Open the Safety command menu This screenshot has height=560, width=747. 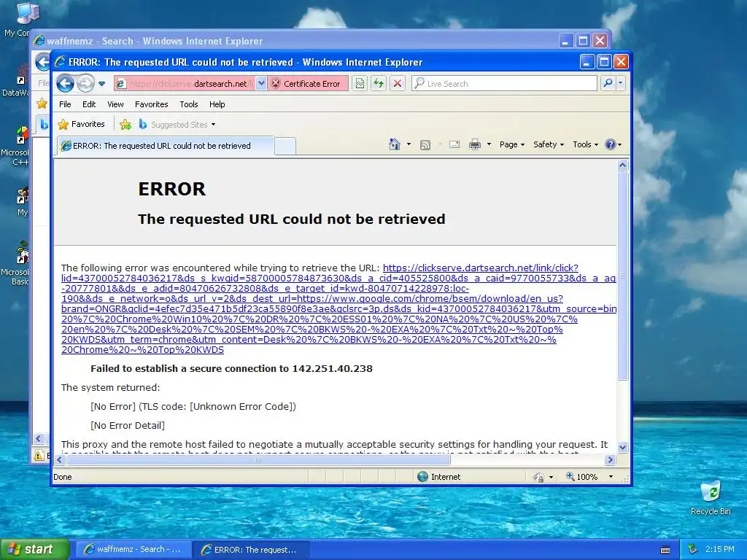pyautogui.click(x=549, y=144)
